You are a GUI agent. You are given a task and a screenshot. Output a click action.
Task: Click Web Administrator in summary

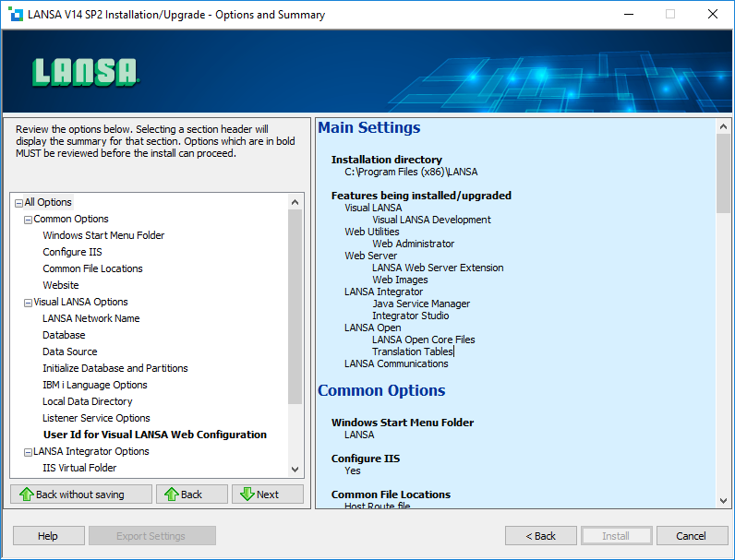[413, 244]
